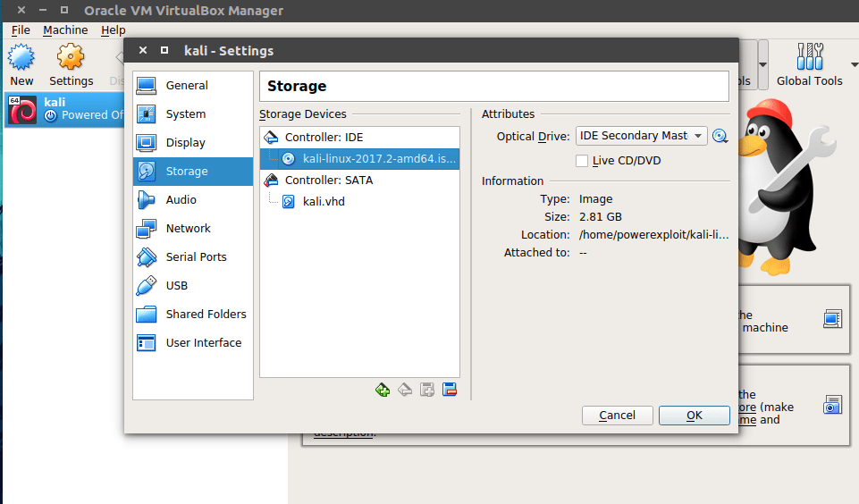Screen dimensions: 859x504
Task: Expand the hidden toolbar items arrow
Action: (x=762, y=64)
